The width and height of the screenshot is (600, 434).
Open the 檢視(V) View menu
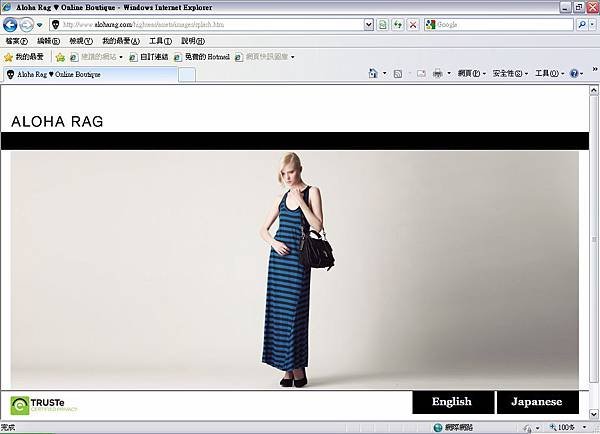click(81, 41)
